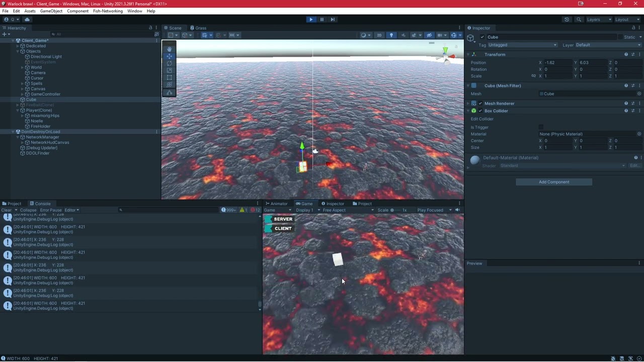Select the Hand tool in Scene view

click(169, 49)
